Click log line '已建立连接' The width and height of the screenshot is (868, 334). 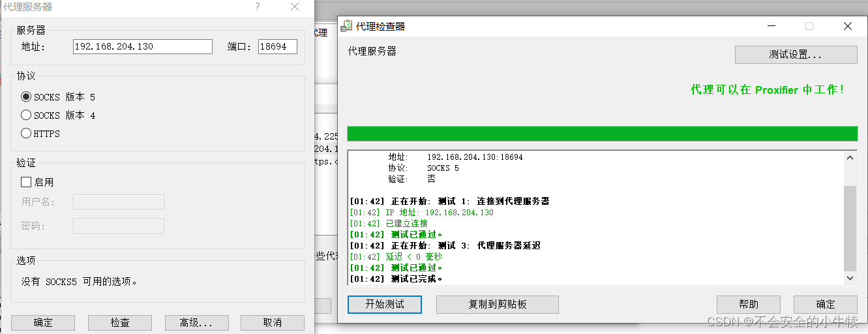pos(389,224)
